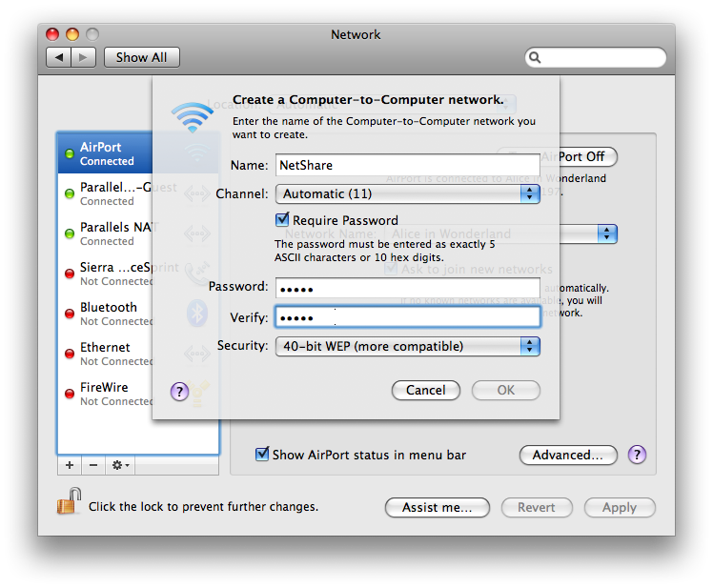Toggle the Require Password checkbox
Viewport: 713px width, 588px height.
282,219
